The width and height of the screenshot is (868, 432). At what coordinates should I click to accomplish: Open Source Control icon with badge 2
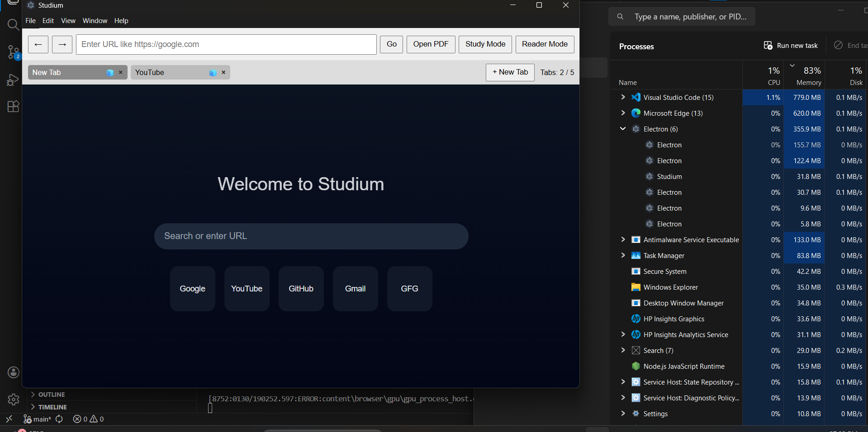(x=14, y=52)
